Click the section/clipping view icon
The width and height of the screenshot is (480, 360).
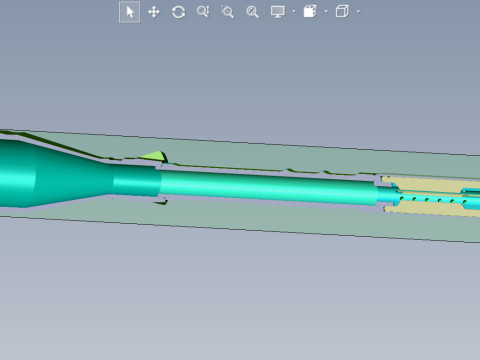(310, 11)
